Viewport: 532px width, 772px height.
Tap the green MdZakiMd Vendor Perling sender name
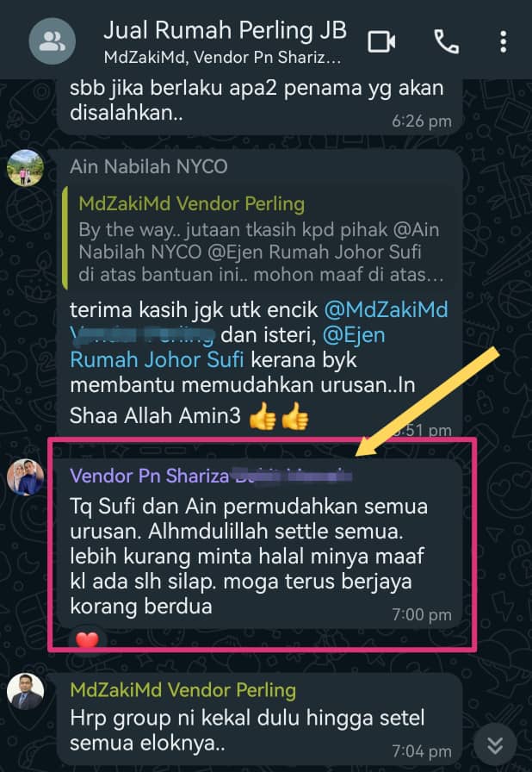coord(182,690)
